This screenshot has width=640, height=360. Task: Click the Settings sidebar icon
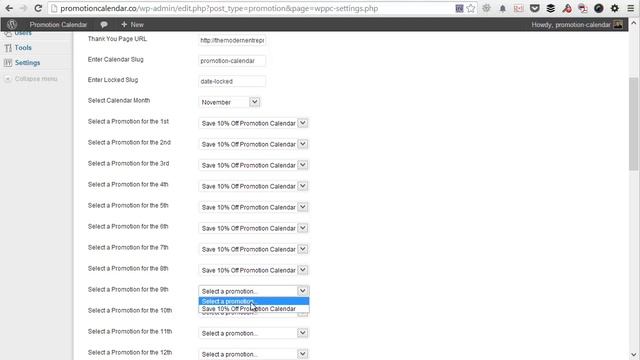click(8, 63)
